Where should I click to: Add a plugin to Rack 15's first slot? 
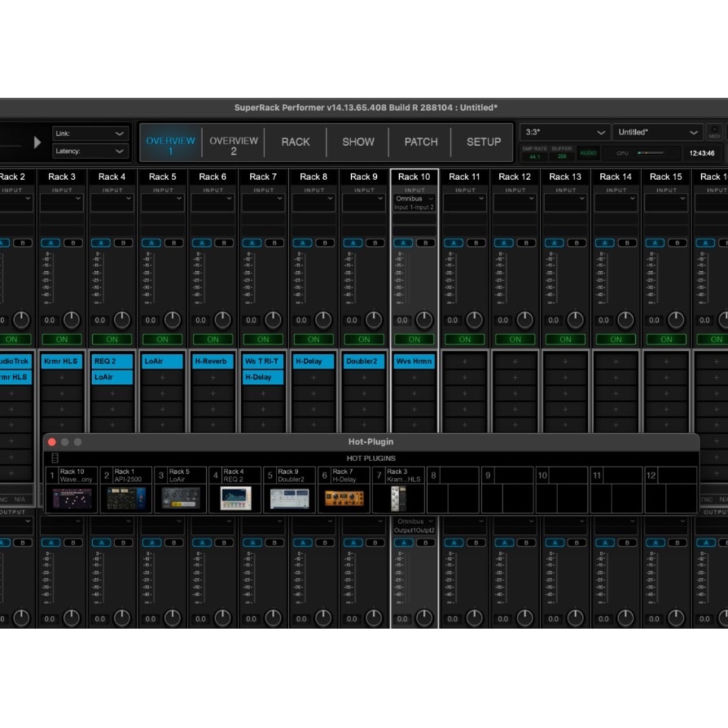pos(666,362)
